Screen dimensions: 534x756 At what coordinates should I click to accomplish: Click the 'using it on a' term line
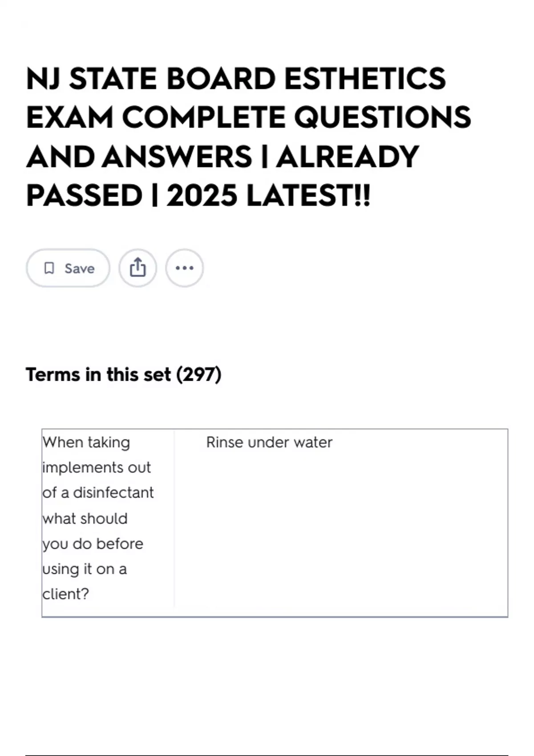click(85, 569)
